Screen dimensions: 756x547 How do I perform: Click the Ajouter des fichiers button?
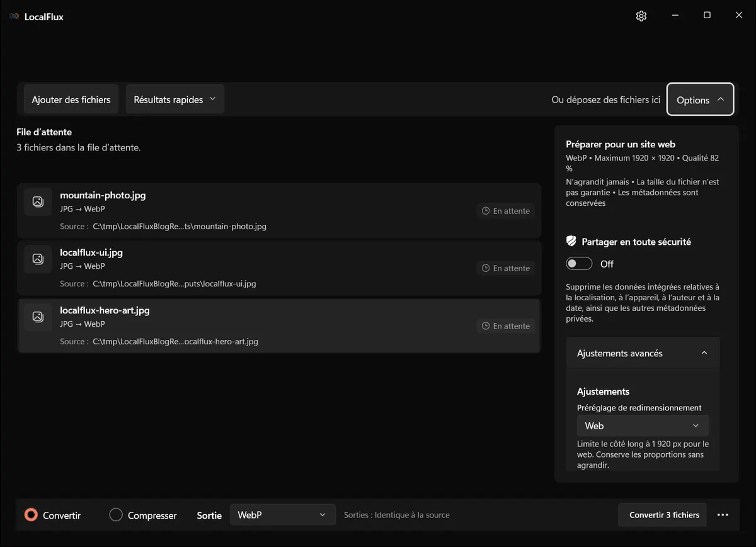[71, 99]
